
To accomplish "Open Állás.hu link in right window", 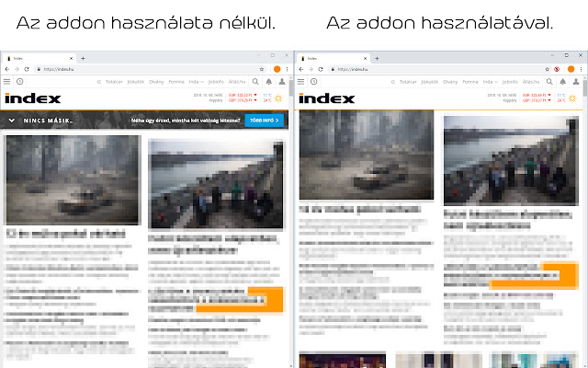I will pyautogui.click(x=531, y=82).
